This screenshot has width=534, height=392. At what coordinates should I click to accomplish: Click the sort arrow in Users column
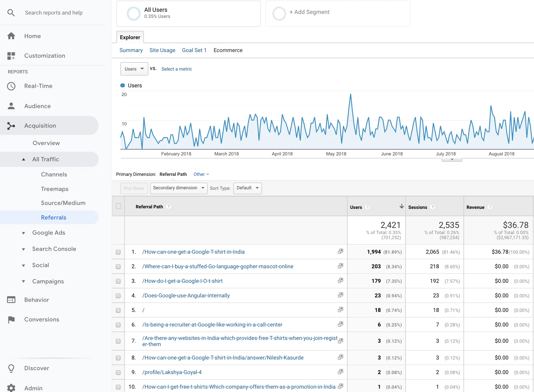[x=402, y=206]
